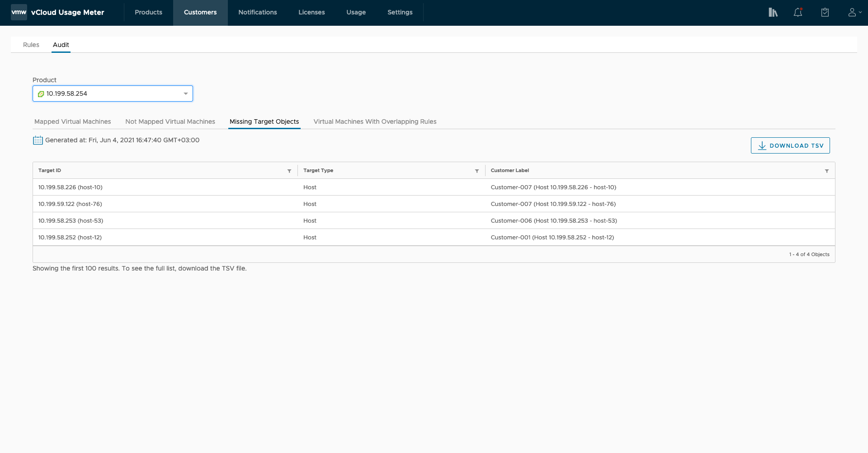Expand the Product dropdown
Screen dimensions: 868x453
[185, 93]
